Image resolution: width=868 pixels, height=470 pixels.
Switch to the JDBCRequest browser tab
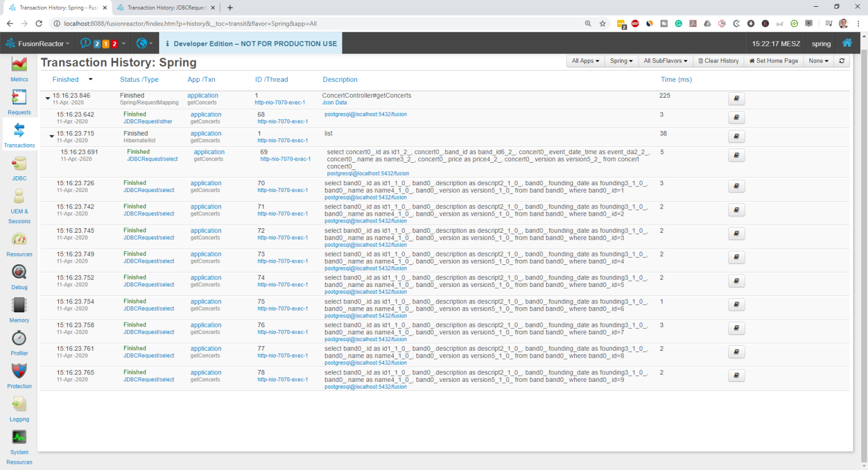164,7
